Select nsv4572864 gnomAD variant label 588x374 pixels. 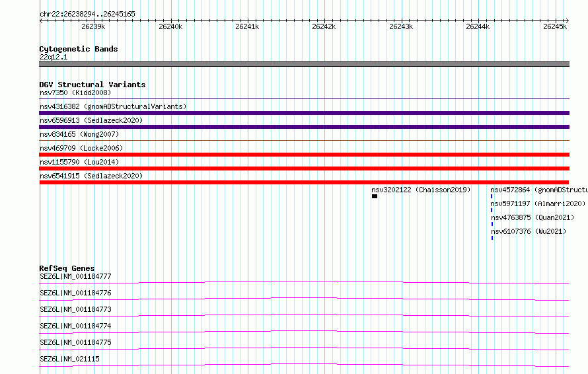(x=539, y=190)
